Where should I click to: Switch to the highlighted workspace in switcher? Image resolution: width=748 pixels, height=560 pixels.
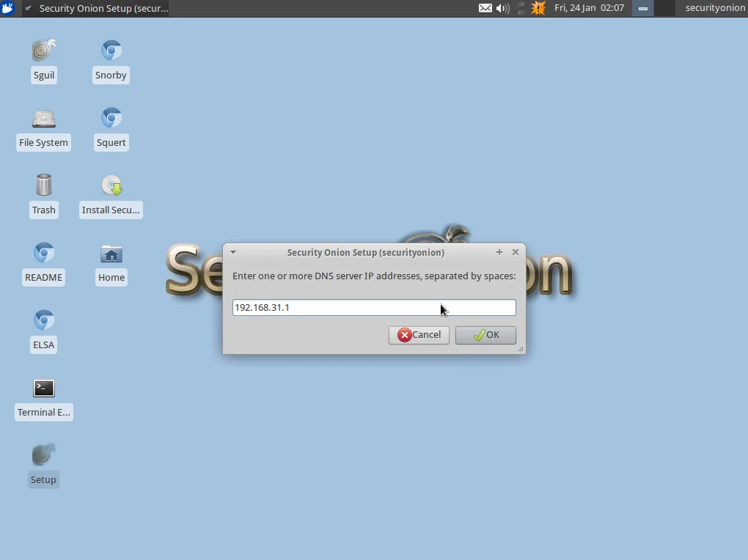(x=642, y=8)
